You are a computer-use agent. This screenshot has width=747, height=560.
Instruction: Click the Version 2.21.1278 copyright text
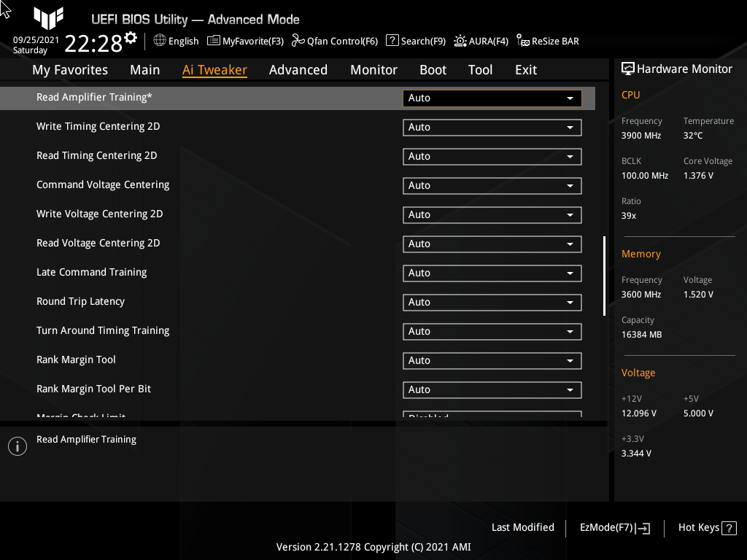(373, 547)
